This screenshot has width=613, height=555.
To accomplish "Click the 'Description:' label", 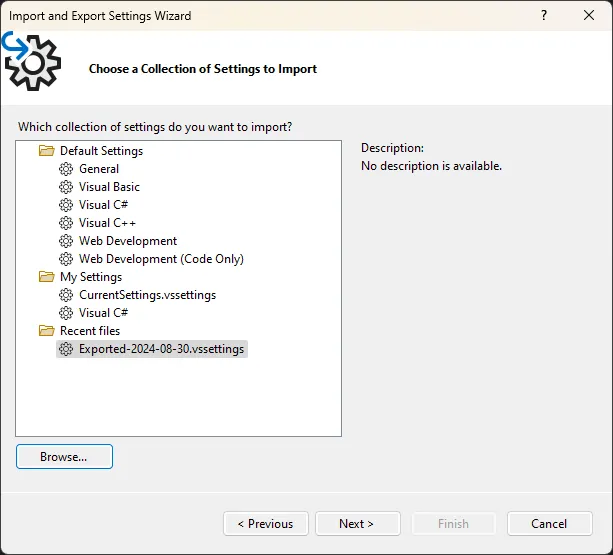I will coord(393,148).
